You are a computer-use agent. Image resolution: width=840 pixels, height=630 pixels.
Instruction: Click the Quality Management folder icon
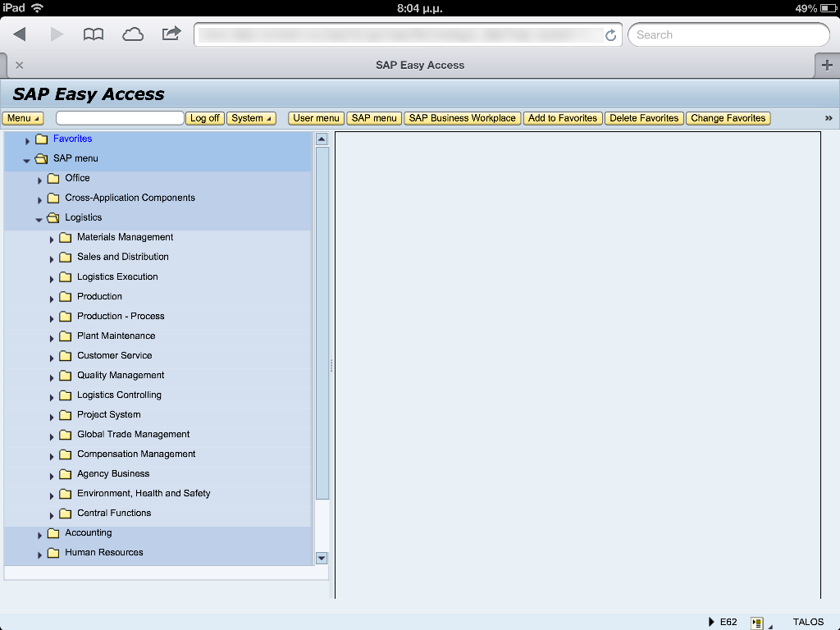66,376
